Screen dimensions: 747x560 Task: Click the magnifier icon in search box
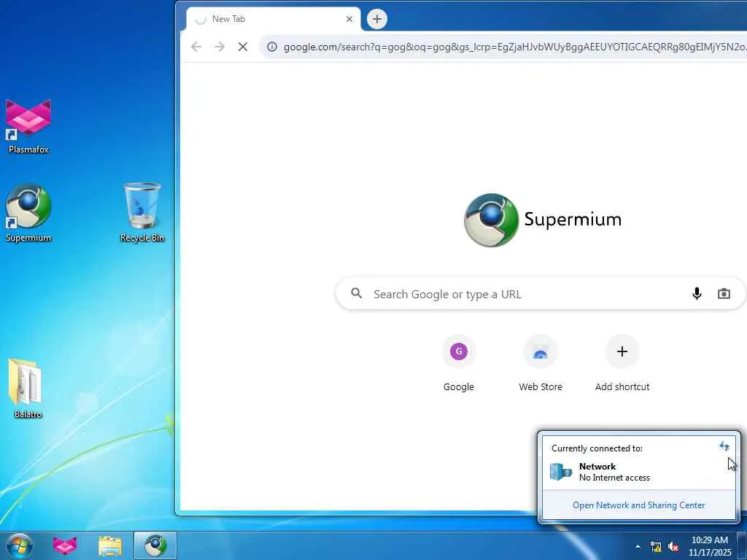tap(356, 293)
